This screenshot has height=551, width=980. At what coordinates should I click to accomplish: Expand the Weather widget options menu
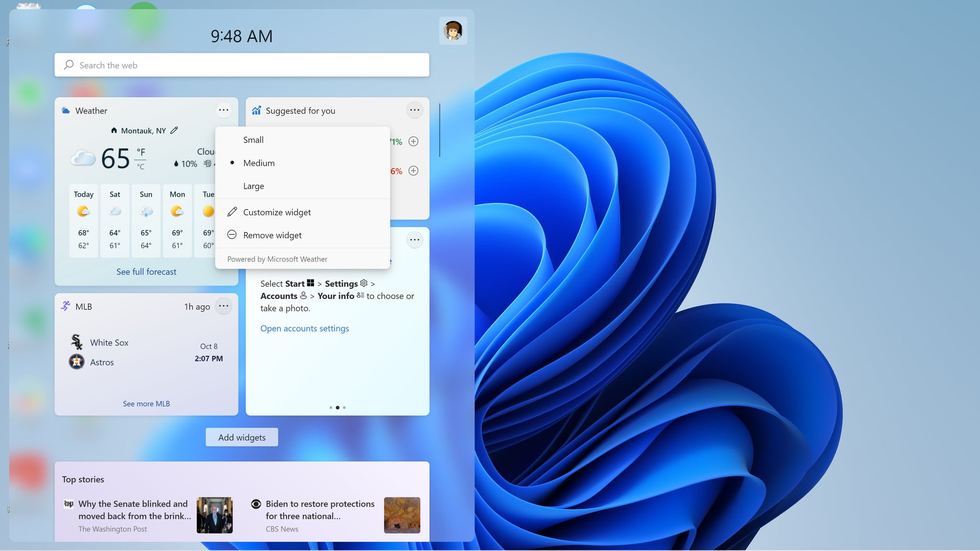click(x=223, y=110)
